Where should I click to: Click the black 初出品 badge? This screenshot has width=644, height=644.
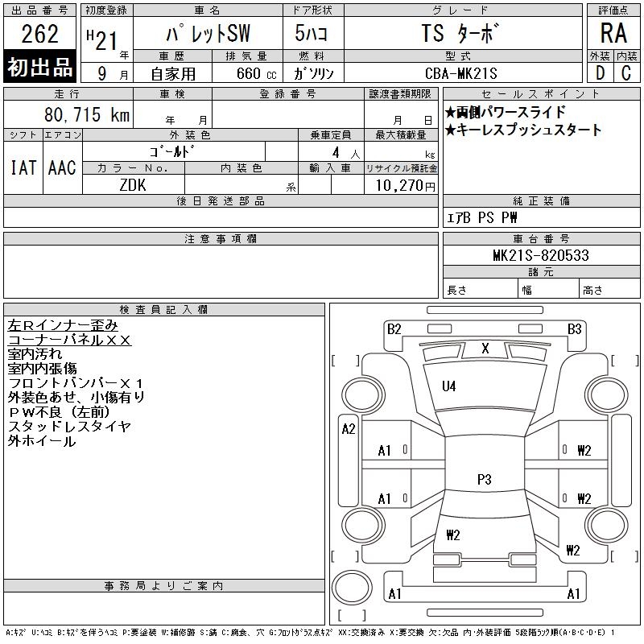coord(40,68)
